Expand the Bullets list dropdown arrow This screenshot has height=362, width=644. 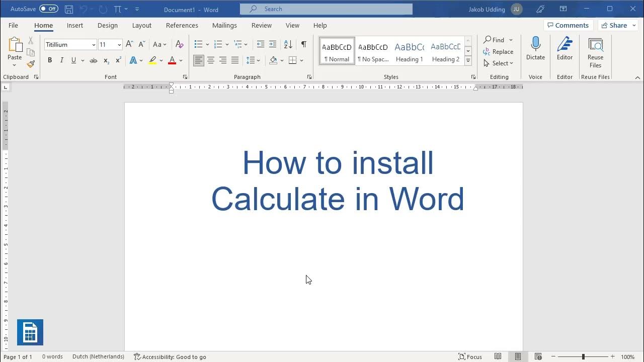(x=207, y=45)
